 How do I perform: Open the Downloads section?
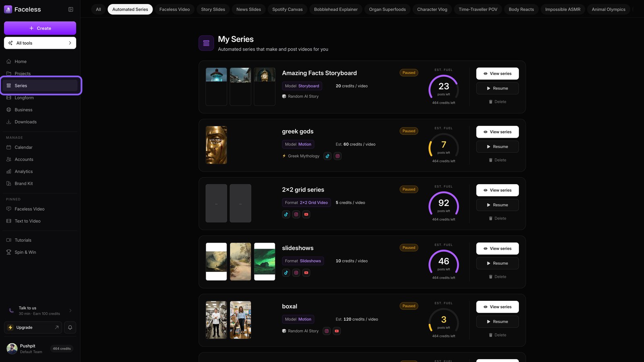click(40, 122)
